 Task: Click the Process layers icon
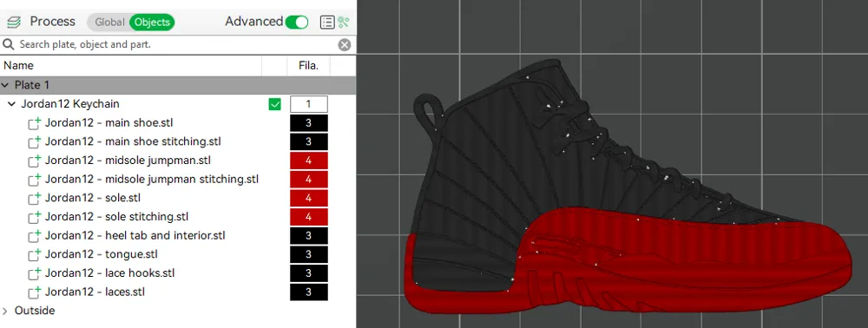14,22
